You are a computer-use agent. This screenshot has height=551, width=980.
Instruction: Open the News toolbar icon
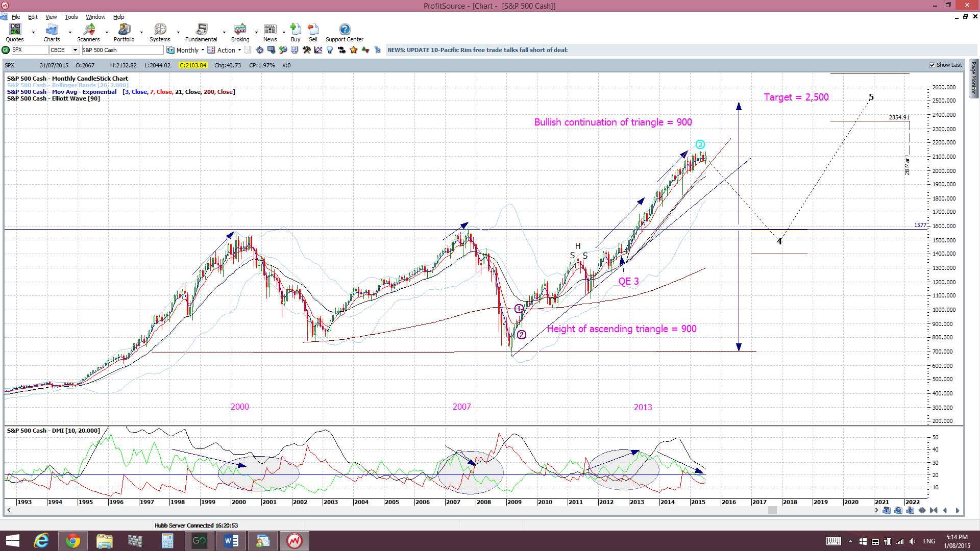[270, 33]
